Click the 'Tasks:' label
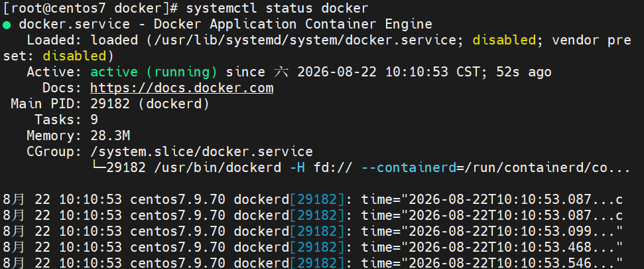 [x=58, y=120]
